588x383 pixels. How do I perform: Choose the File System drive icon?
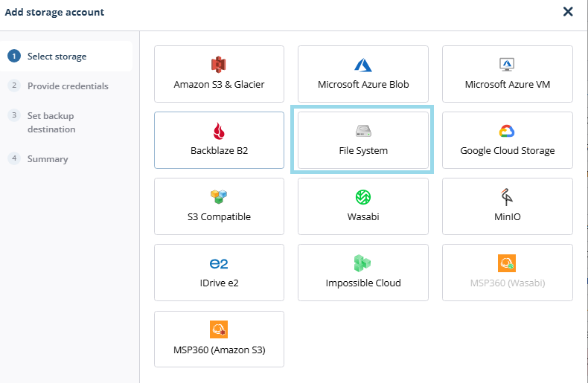363,131
